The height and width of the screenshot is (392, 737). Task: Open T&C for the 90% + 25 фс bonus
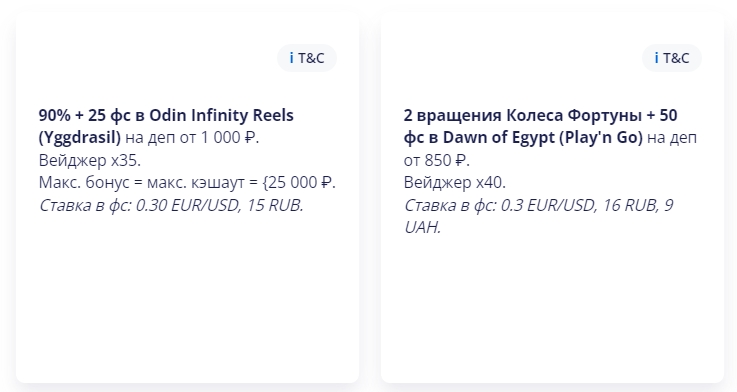tap(307, 58)
